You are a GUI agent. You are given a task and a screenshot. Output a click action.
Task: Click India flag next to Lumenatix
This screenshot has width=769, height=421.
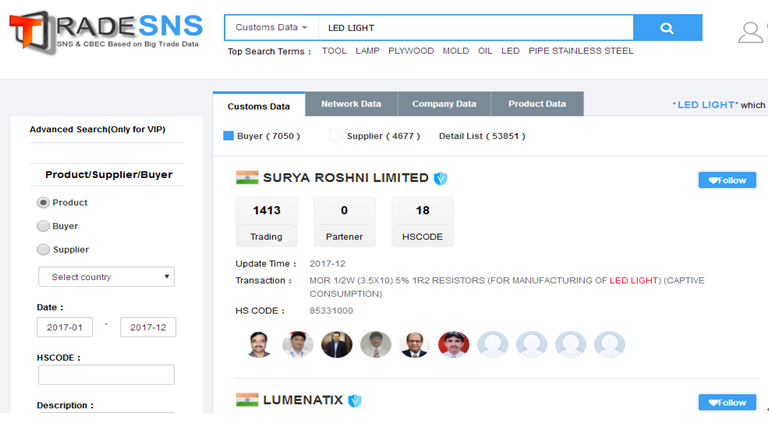click(x=247, y=400)
